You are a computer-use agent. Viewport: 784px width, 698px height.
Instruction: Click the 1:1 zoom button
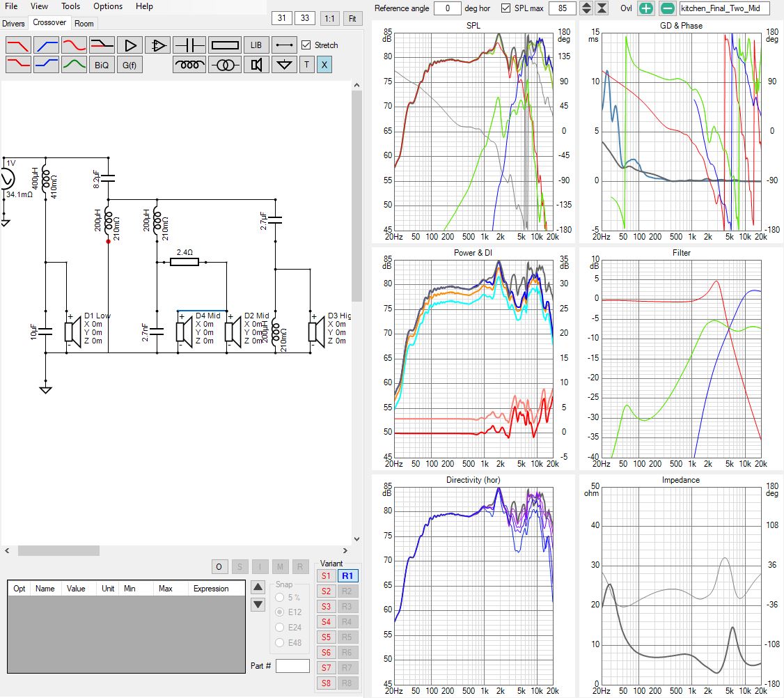point(329,19)
